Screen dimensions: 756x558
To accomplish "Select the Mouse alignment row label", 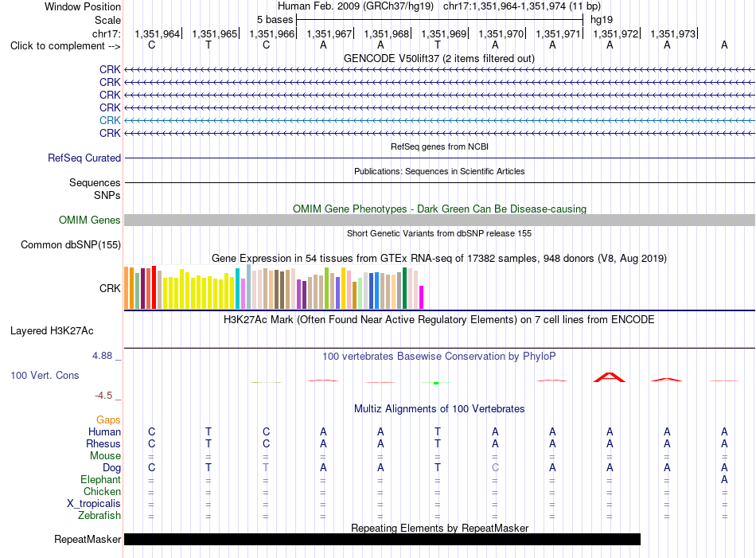I will coord(106,456).
